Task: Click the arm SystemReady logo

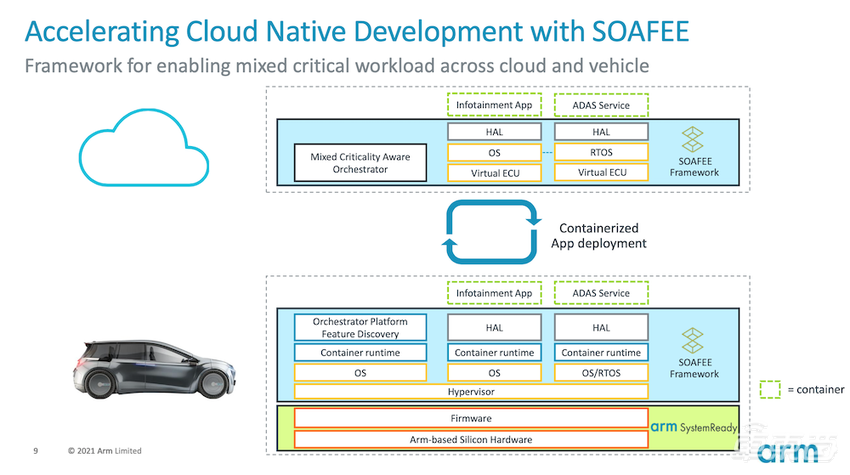Action: 692,426
